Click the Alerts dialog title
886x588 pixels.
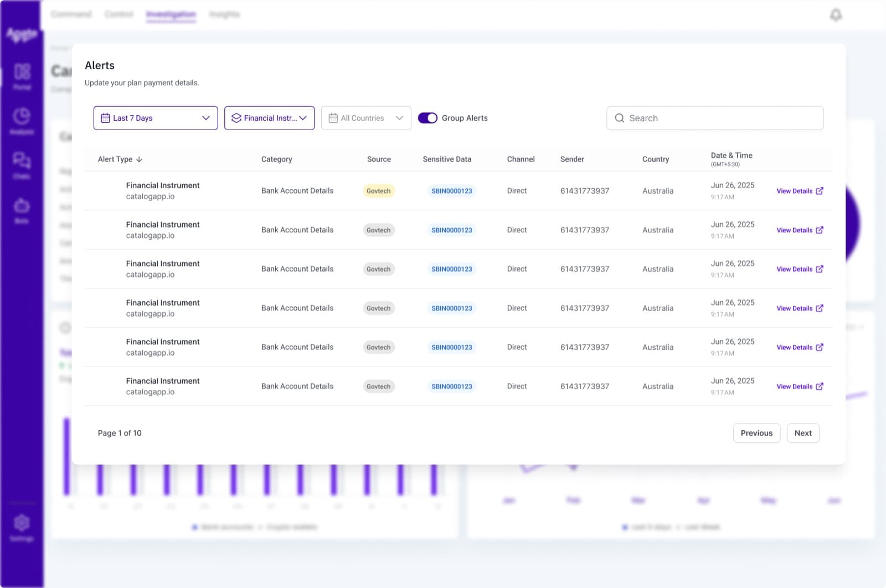pyautogui.click(x=100, y=65)
